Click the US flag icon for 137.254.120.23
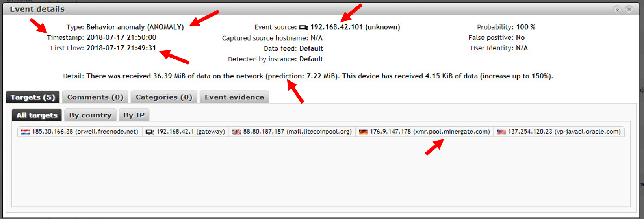 (501, 132)
